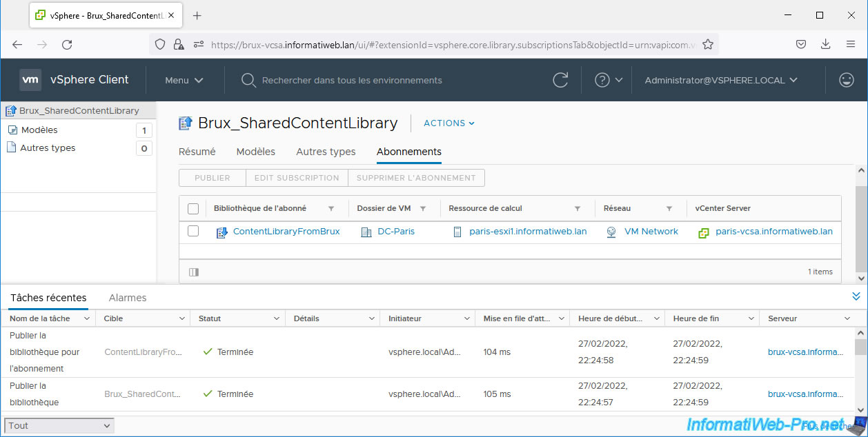Click the column chooser icon below the table
This screenshot has width=868, height=437.
point(194,272)
